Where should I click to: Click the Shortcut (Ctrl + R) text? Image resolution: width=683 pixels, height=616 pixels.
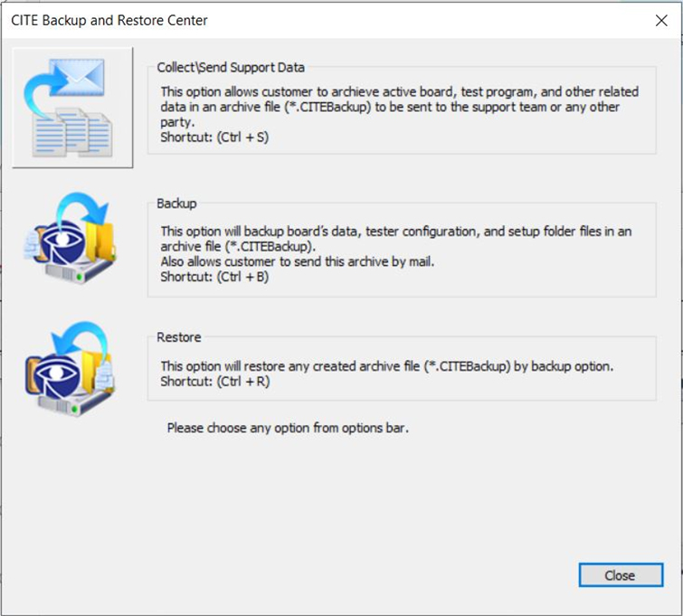coord(215,381)
